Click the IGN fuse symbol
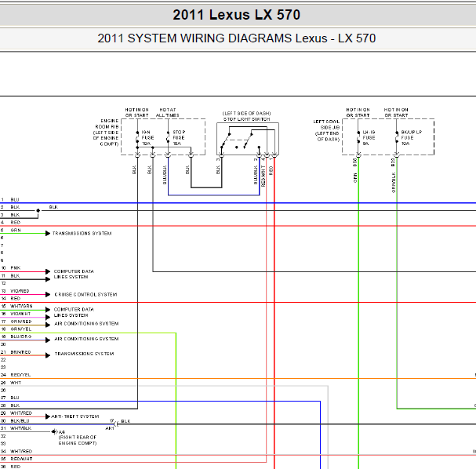476x469 pixels. click(x=137, y=138)
